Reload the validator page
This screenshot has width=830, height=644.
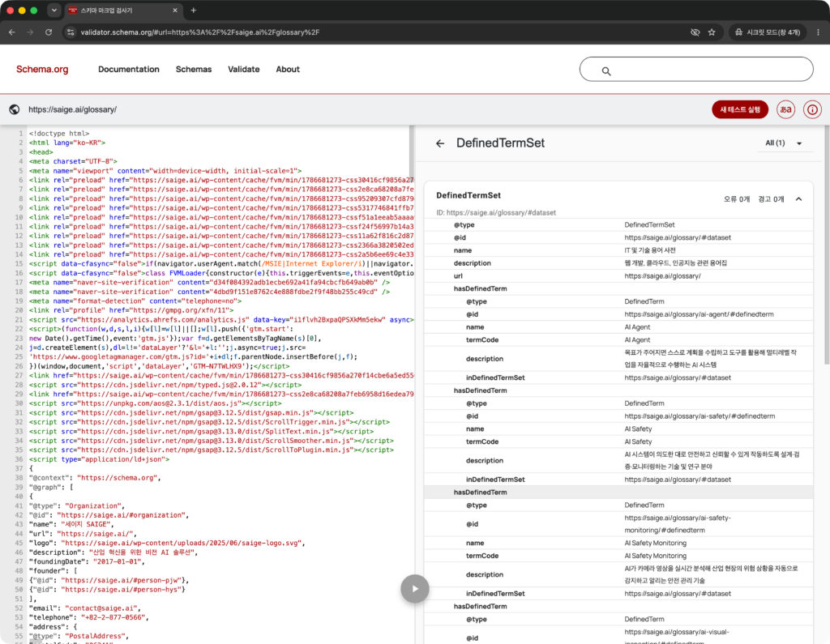coord(49,32)
